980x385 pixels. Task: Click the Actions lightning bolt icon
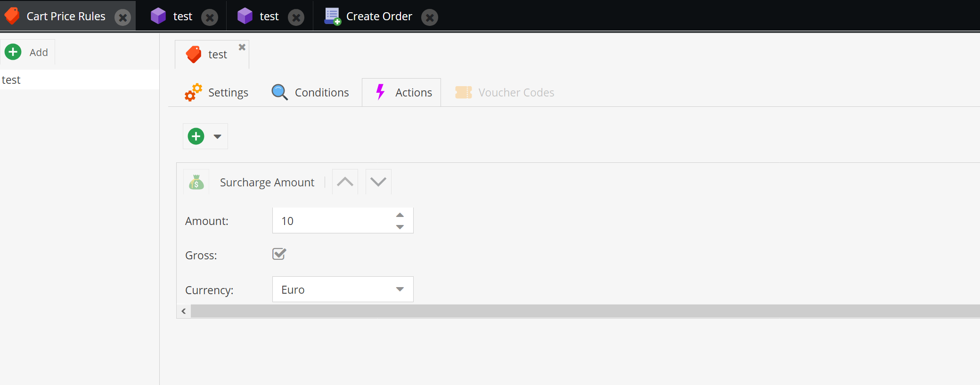click(380, 92)
